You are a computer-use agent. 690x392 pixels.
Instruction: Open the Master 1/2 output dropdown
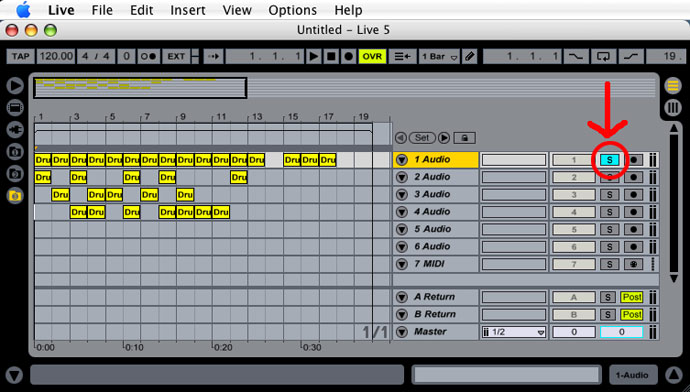pyautogui.click(x=514, y=332)
